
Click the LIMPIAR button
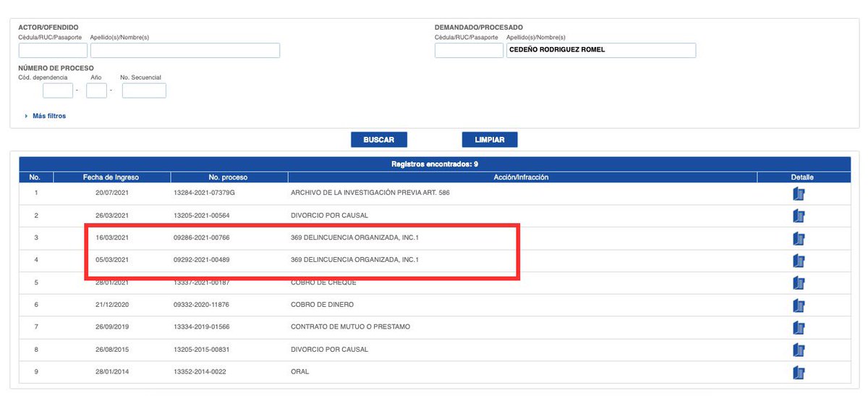coord(490,140)
